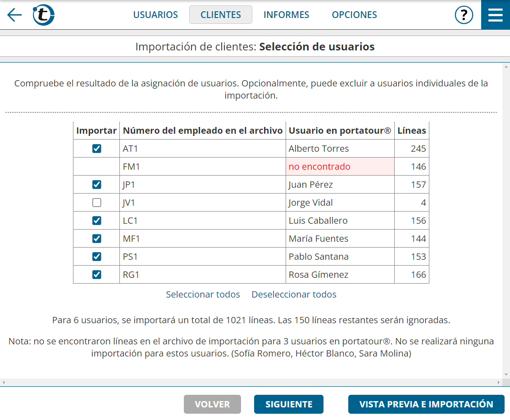Viewport: 510px width, 420px height.
Task: Click the 153 lines value
Action: click(x=418, y=257)
